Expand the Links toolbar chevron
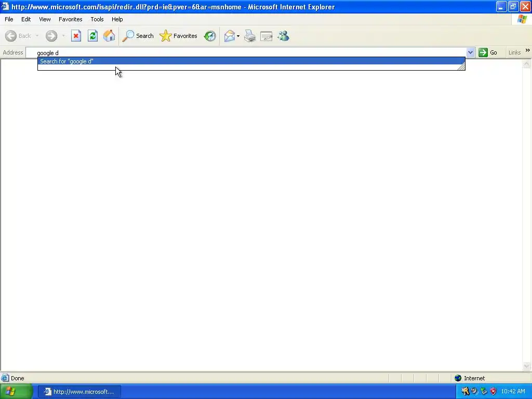The height and width of the screenshot is (399, 532). tap(528, 50)
